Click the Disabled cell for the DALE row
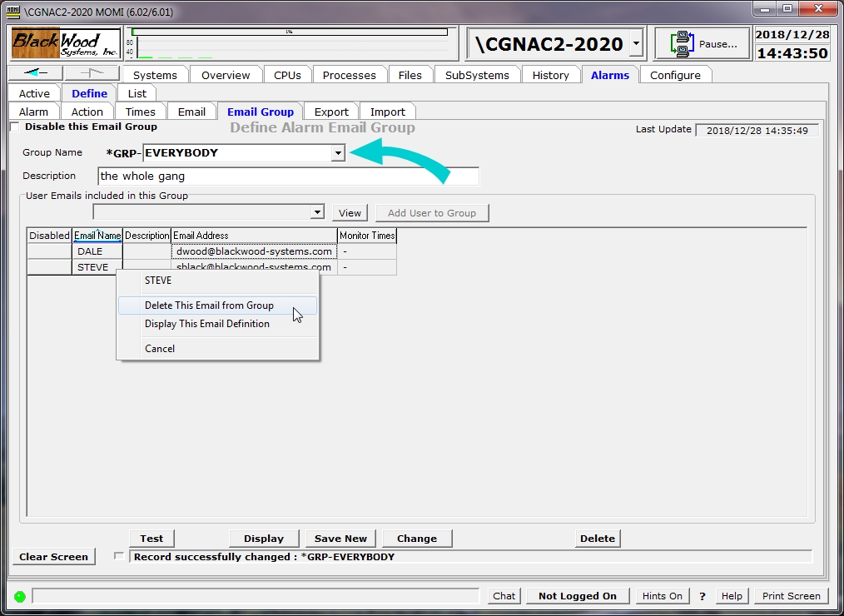844x616 pixels. (50, 251)
